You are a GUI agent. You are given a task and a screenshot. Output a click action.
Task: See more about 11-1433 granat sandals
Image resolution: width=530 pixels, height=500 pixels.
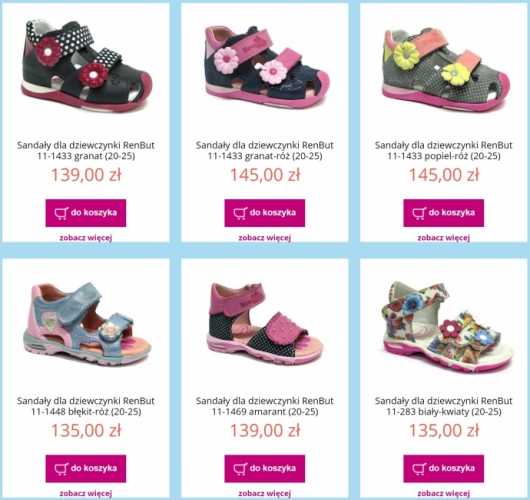coord(86,238)
